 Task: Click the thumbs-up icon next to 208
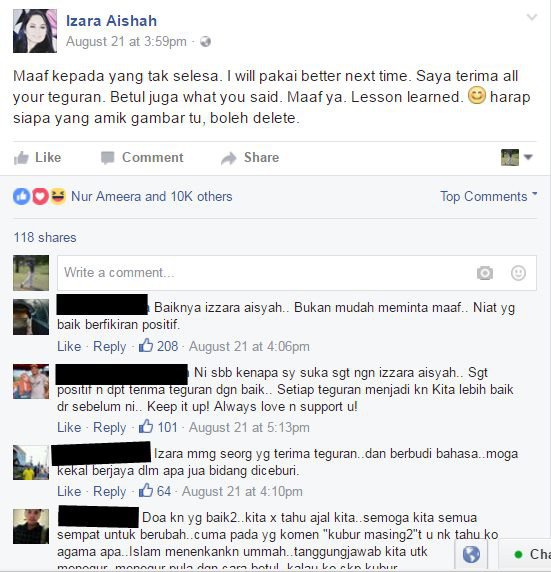[146, 345]
